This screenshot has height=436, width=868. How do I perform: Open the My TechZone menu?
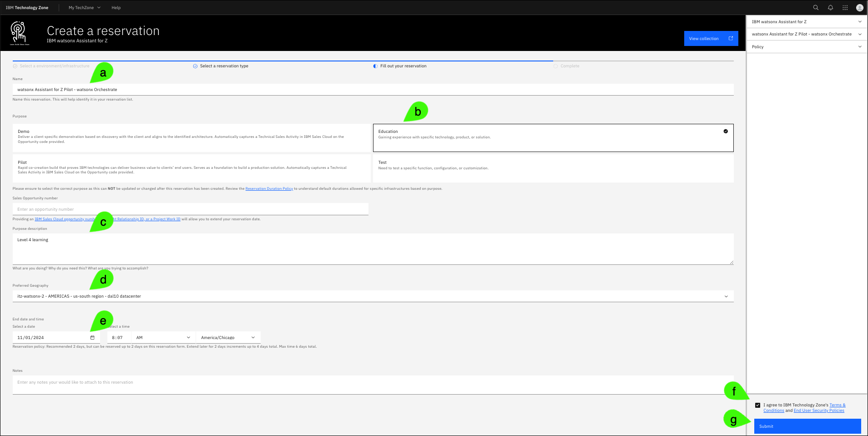coord(84,8)
